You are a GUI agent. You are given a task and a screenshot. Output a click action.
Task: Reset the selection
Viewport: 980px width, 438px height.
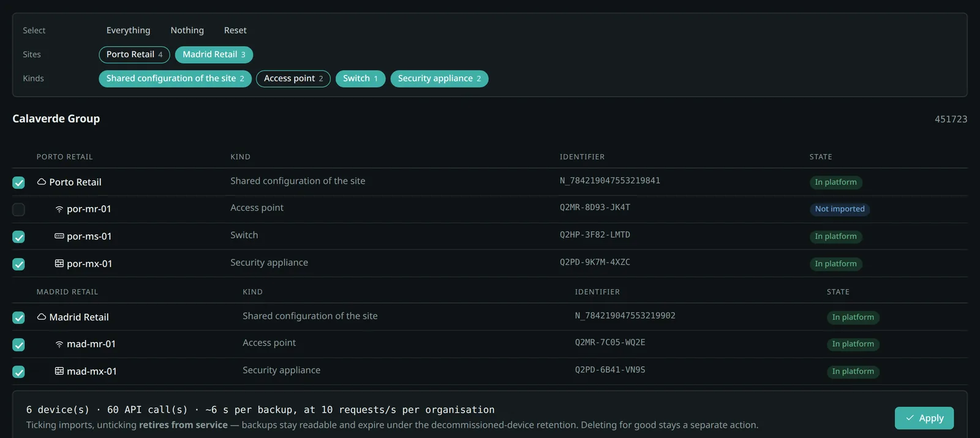(235, 30)
